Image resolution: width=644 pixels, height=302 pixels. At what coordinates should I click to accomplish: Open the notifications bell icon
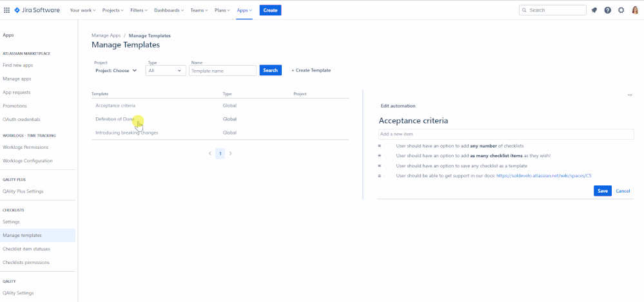594,10
